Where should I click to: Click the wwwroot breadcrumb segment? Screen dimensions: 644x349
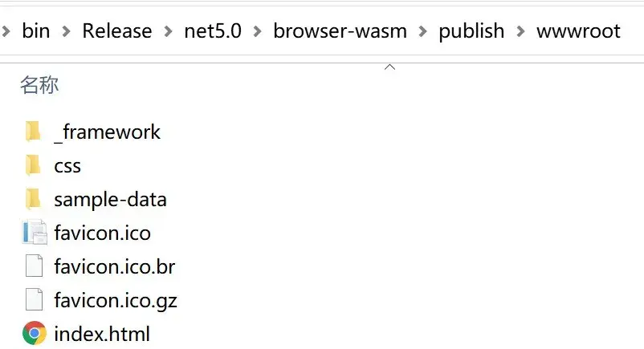pyautogui.click(x=578, y=31)
